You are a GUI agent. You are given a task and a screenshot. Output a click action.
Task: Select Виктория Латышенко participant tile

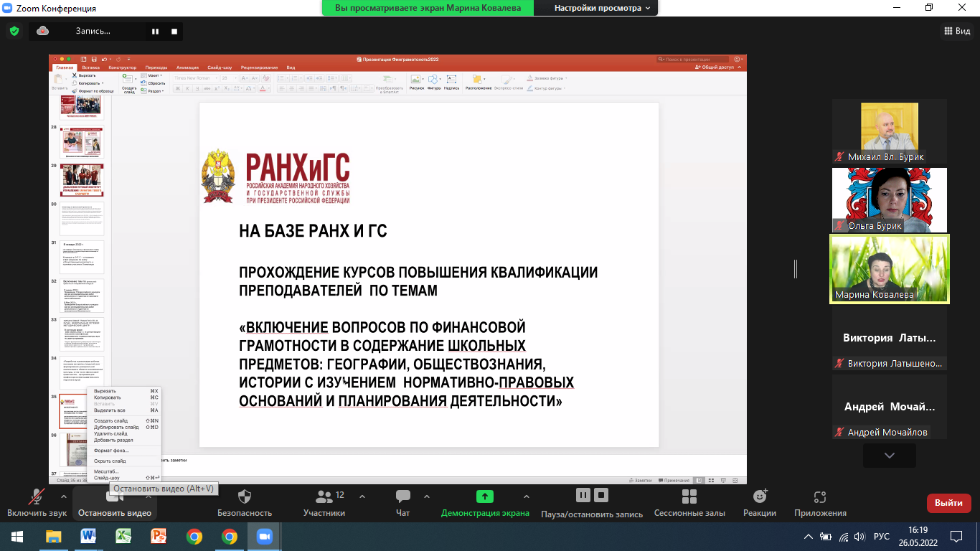point(890,338)
